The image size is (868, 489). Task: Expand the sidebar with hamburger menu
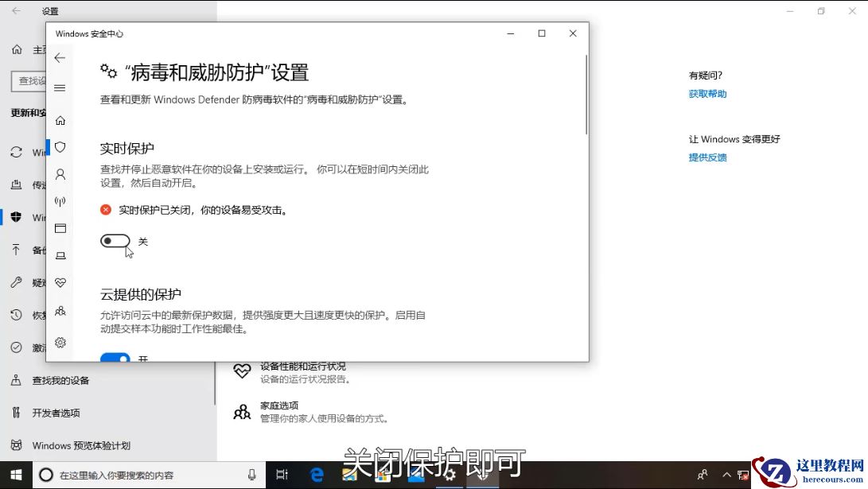tap(60, 88)
